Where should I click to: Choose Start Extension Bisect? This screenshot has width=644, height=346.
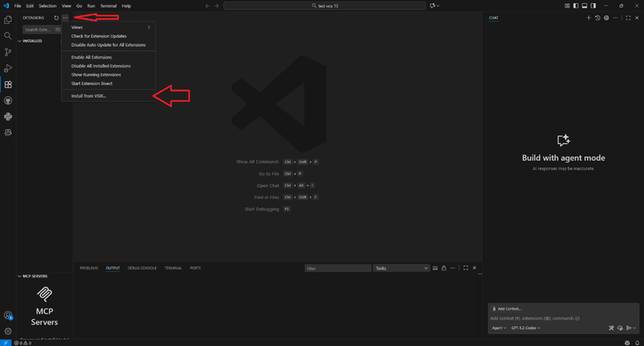click(108, 83)
